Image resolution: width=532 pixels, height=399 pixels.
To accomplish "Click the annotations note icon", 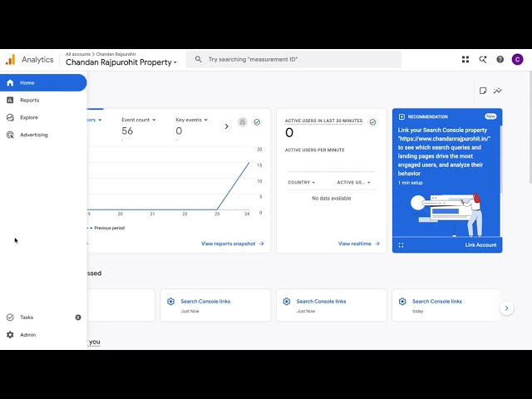I will coord(483,91).
